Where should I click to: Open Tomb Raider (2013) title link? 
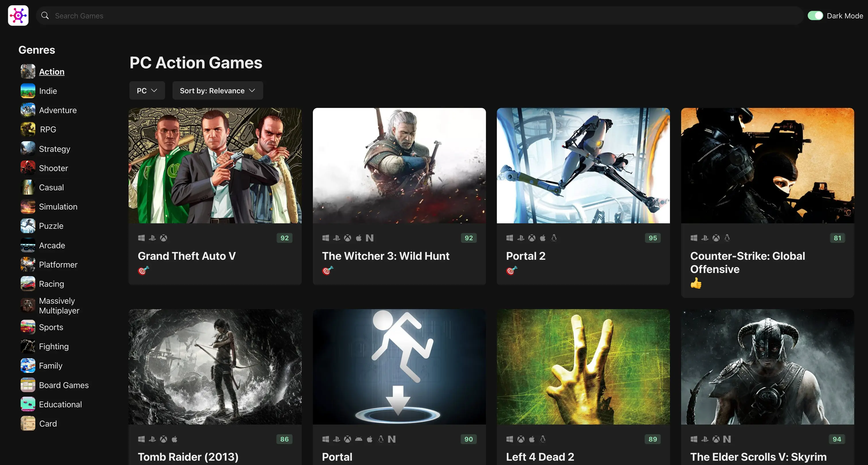point(188,457)
